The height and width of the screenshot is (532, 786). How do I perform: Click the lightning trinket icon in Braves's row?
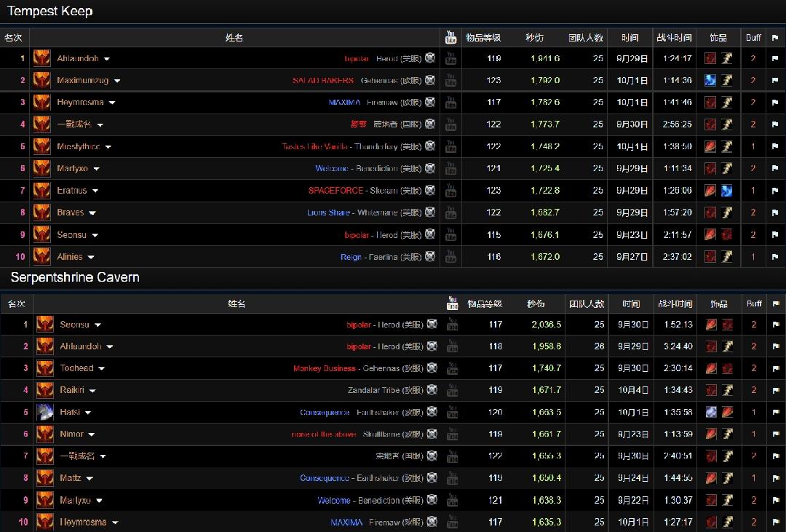click(x=726, y=213)
